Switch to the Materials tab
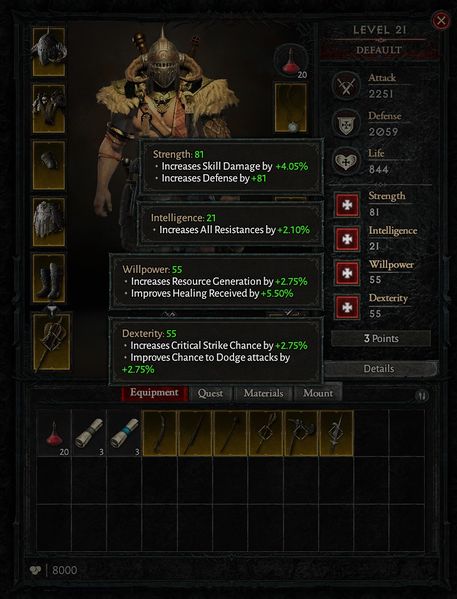Viewport: 457px width, 599px height. point(263,393)
